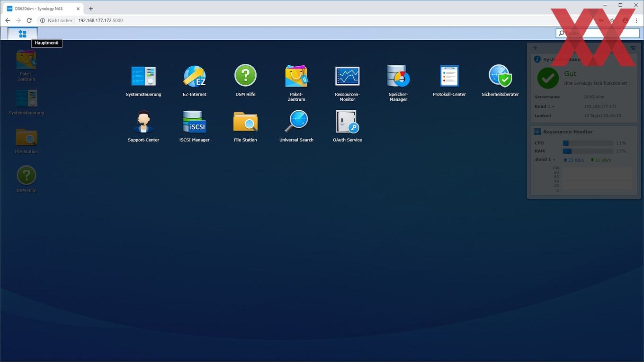Click the saved password key icon
This screenshot has width=644, height=362.
(601, 20)
